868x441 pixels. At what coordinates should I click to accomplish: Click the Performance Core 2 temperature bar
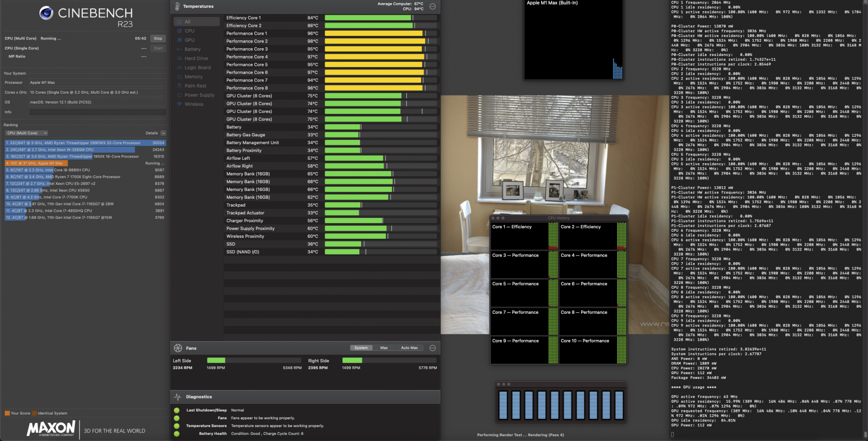coord(381,41)
